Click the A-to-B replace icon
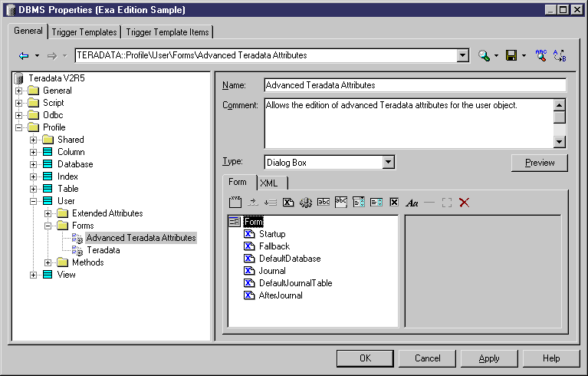Image resolution: width=588 pixels, height=376 pixels. point(560,55)
